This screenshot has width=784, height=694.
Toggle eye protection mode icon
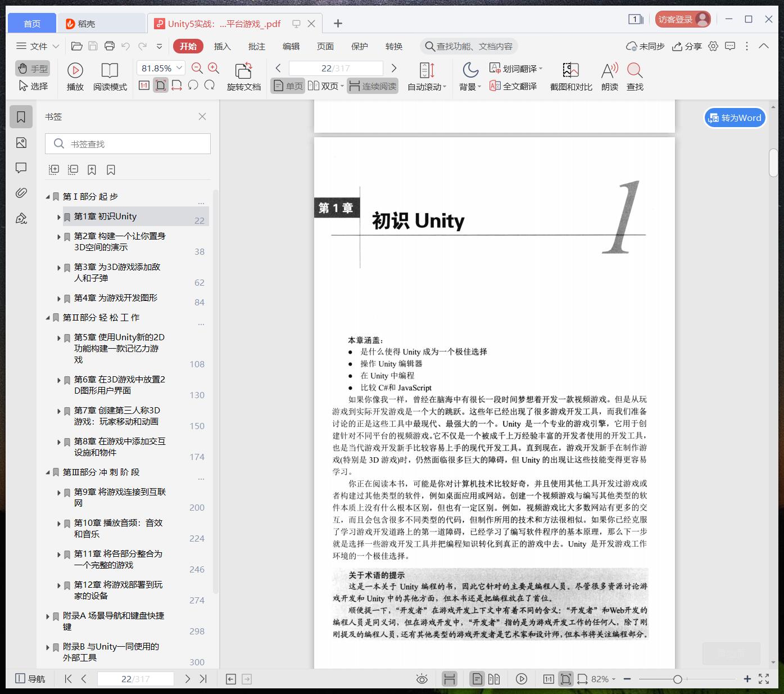click(x=422, y=679)
